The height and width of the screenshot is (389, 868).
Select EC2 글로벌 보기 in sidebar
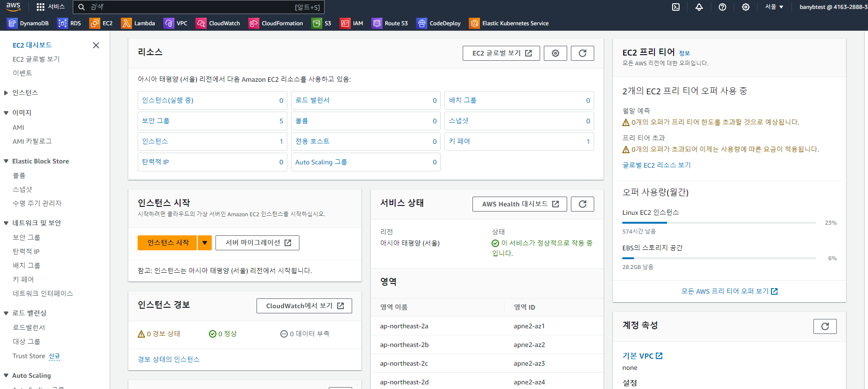point(36,59)
